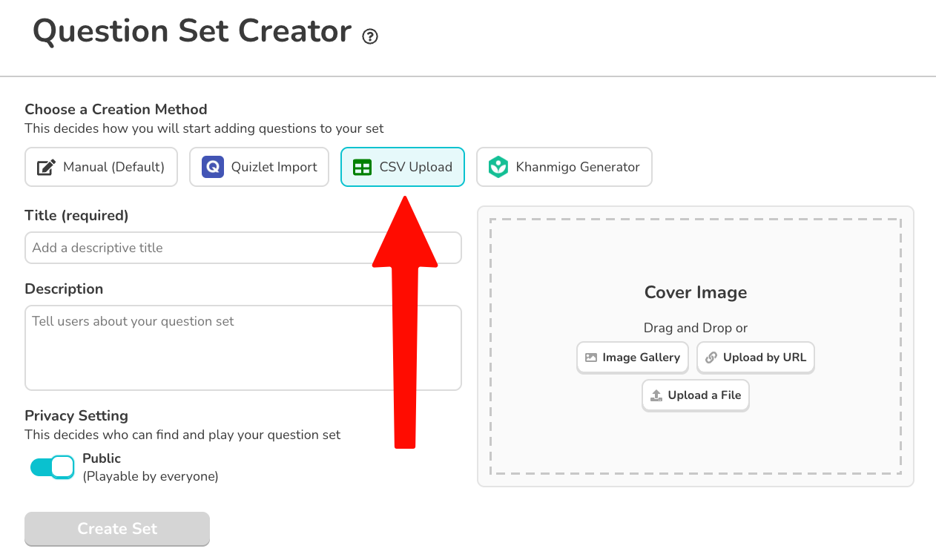Select Khanmigo Generator method
This screenshot has width=936, height=560.
pos(564,167)
